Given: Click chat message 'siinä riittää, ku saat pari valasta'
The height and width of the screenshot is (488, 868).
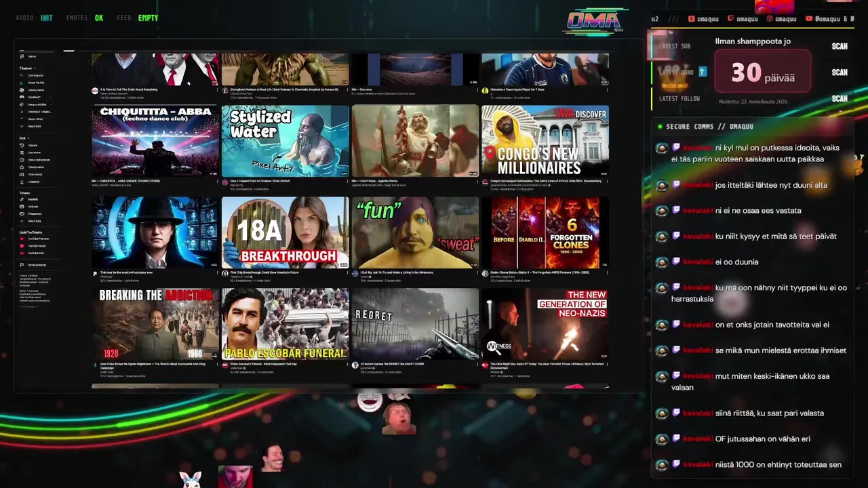Looking at the screenshot, I should pyautogui.click(x=770, y=413).
